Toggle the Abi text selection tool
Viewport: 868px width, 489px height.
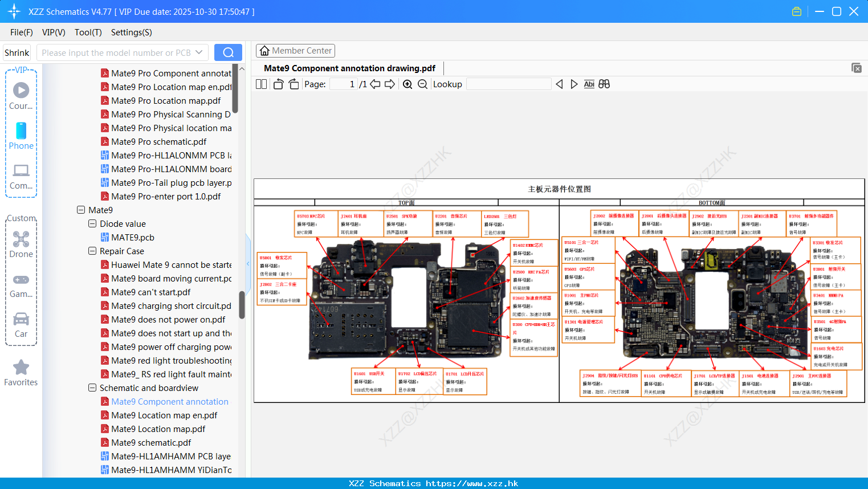589,84
